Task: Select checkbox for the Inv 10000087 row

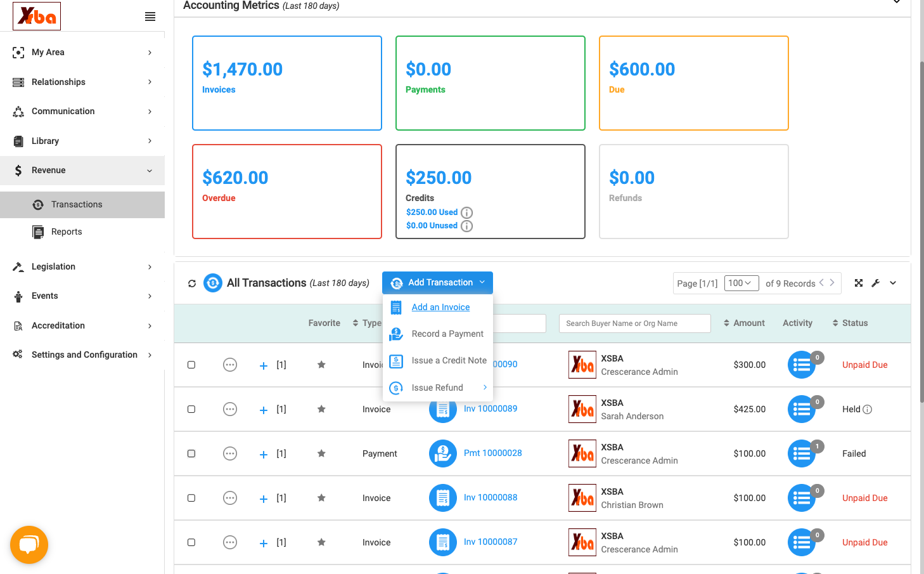Action: pos(191,542)
